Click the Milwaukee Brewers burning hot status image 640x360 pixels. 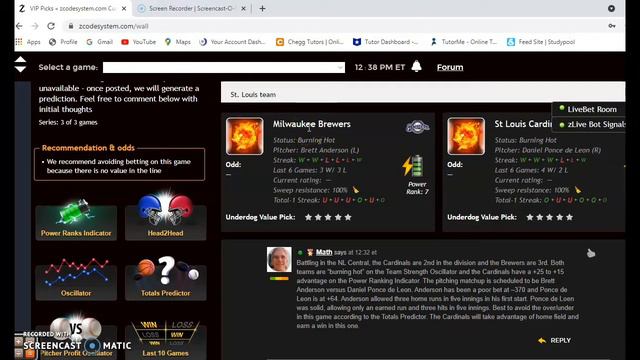(x=244, y=136)
